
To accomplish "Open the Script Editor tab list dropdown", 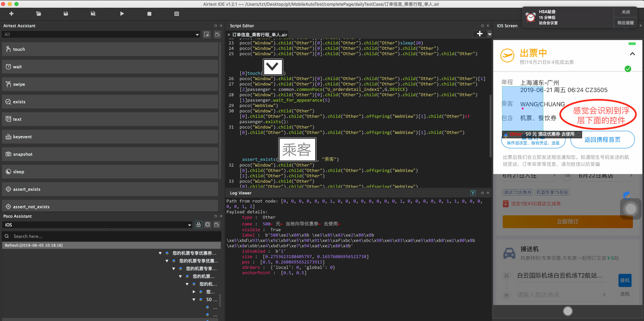I will tap(490, 34).
